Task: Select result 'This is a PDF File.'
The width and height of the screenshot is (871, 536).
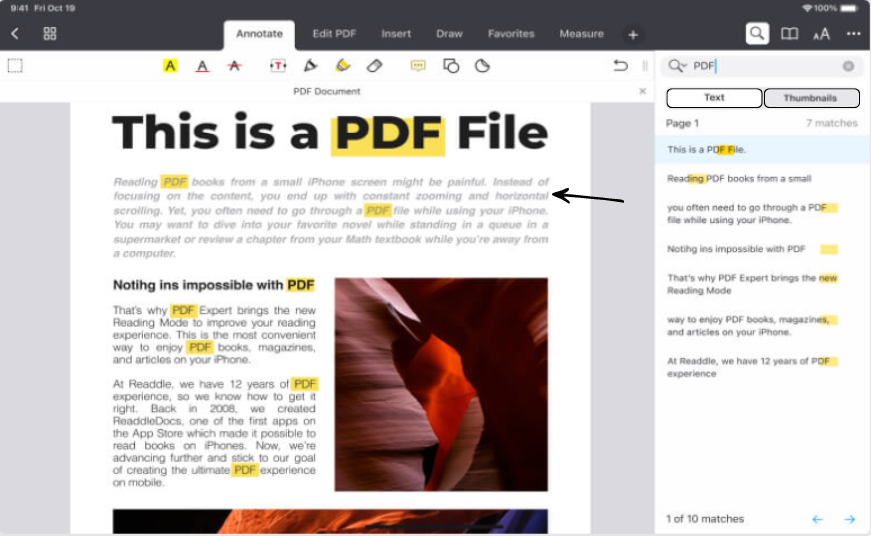Action: coord(762,149)
